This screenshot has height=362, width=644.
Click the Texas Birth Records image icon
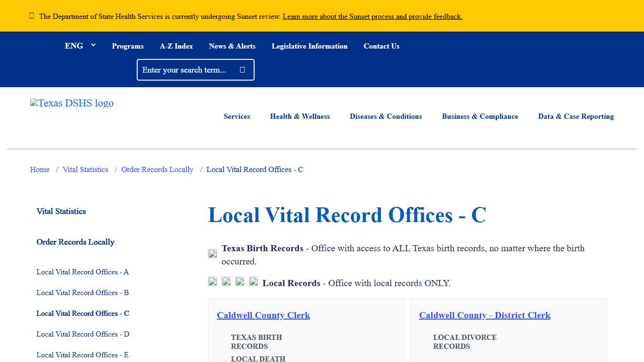pos(212,253)
